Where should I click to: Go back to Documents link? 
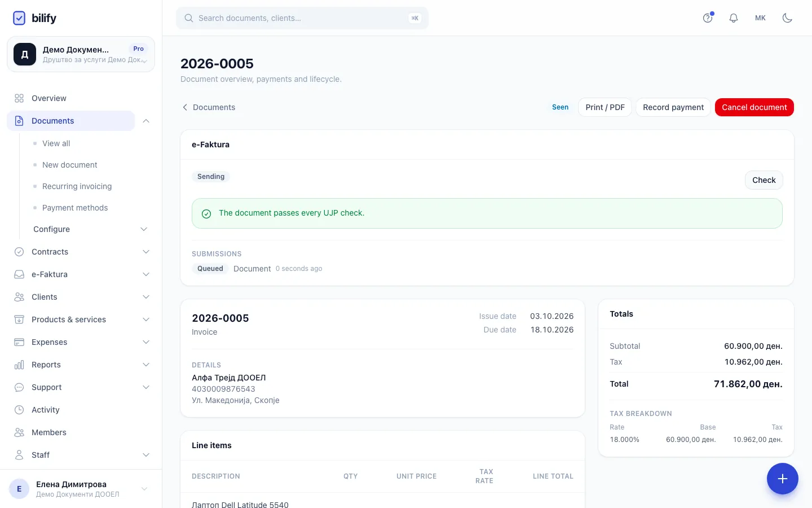coord(208,107)
